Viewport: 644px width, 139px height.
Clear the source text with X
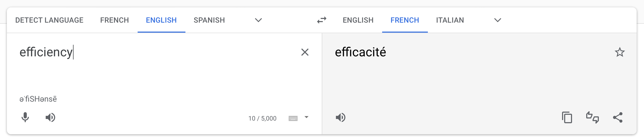(305, 52)
